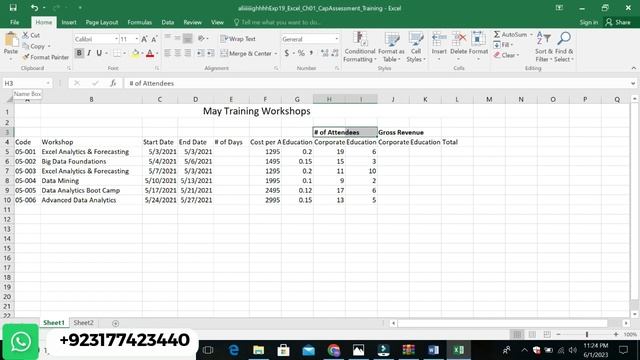The image size is (640, 360).
Task: Click the Increase Decimal icon
Action: tap(325, 53)
